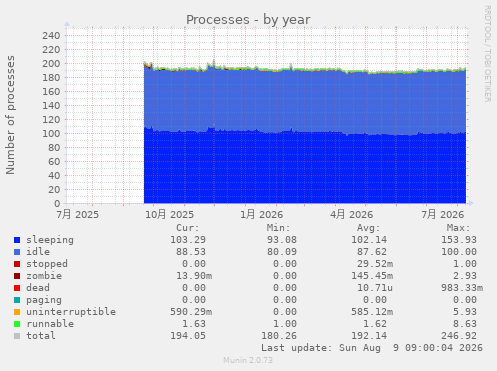
Task: Click sleeping maximum value 153.93
Action: (459, 240)
